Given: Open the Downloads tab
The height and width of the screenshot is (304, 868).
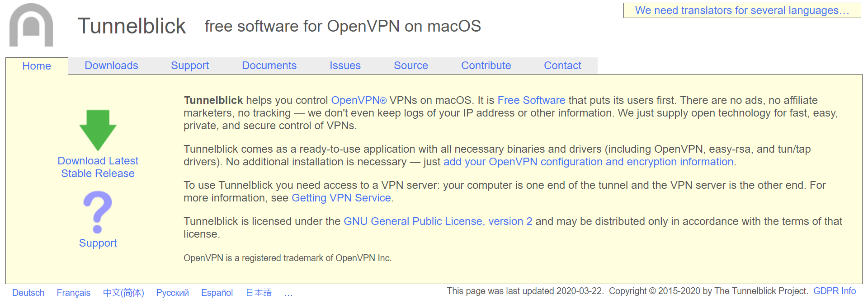Looking at the screenshot, I should [x=111, y=65].
